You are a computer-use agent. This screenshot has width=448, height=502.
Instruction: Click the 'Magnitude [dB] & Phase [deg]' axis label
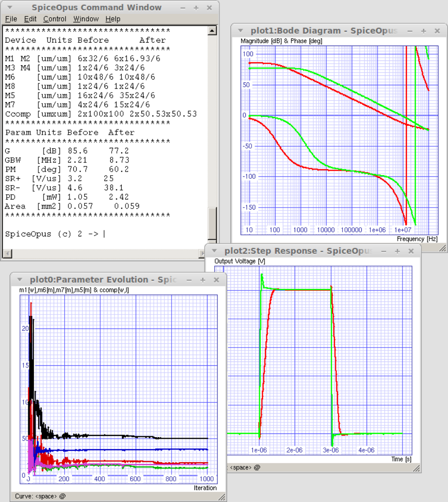[281, 41]
